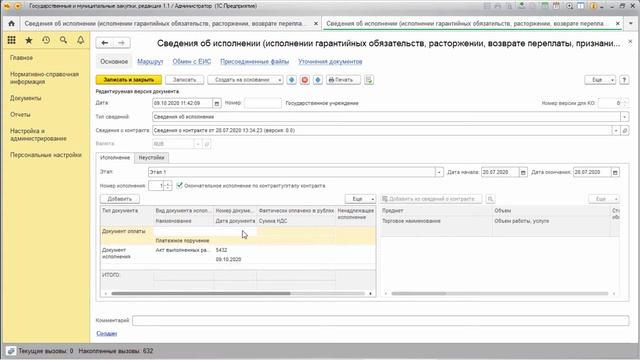Click the Номер input field
The height and width of the screenshot is (360, 640).
263,103
